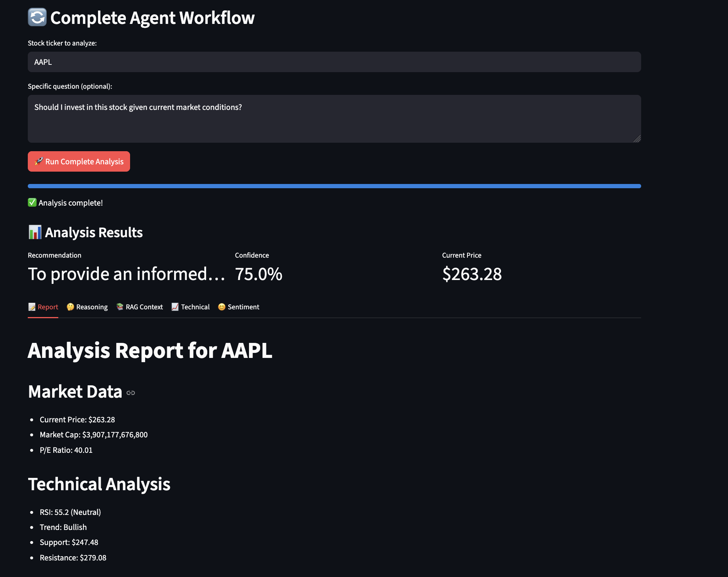This screenshot has height=577, width=728.
Task: Click the Current Price metric label
Action: (462, 255)
